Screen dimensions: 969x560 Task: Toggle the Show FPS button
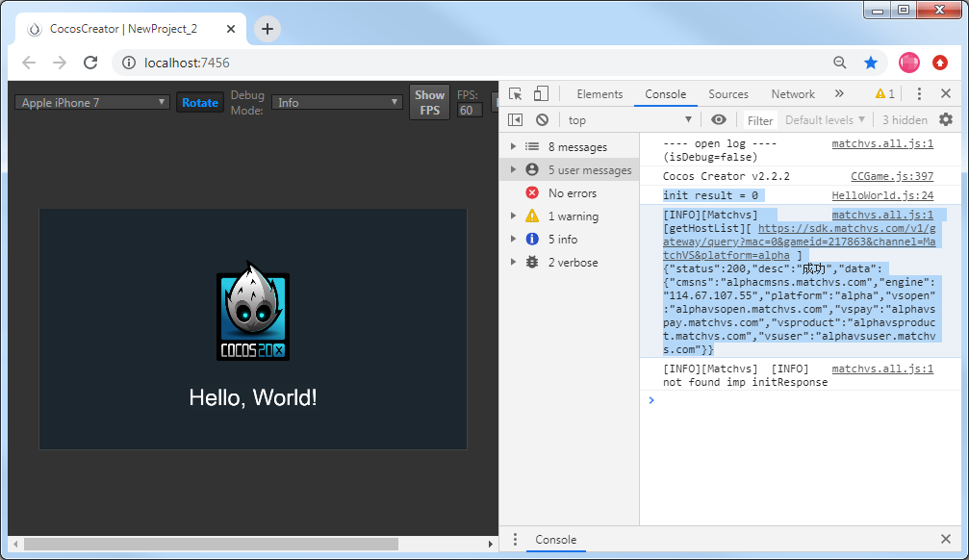pos(429,103)
